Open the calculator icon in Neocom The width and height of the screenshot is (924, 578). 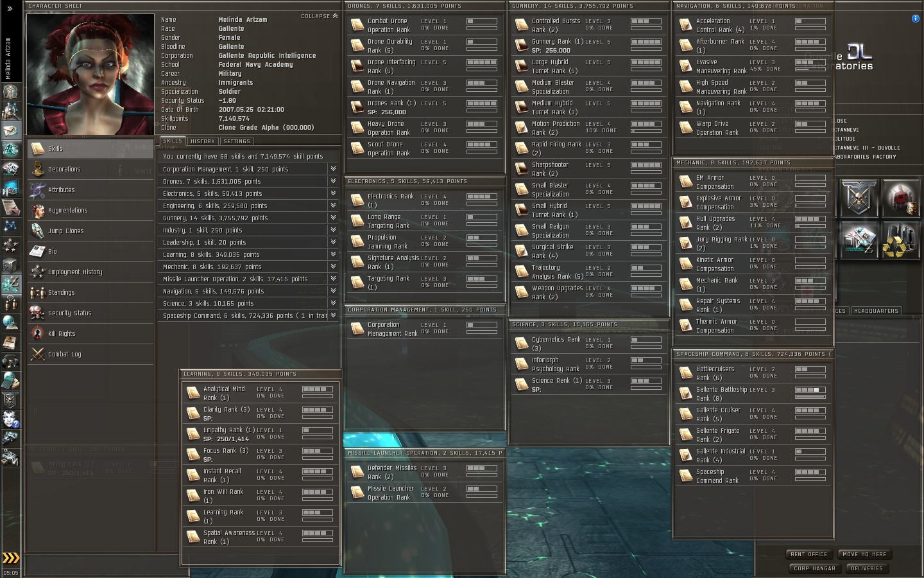coord(10,380)
